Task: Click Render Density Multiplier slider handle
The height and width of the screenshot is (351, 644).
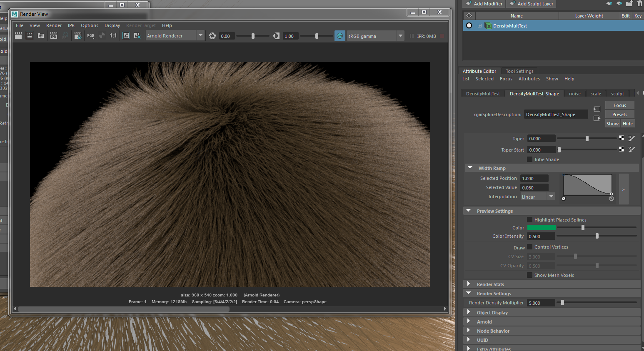Action: coord(562,303)
